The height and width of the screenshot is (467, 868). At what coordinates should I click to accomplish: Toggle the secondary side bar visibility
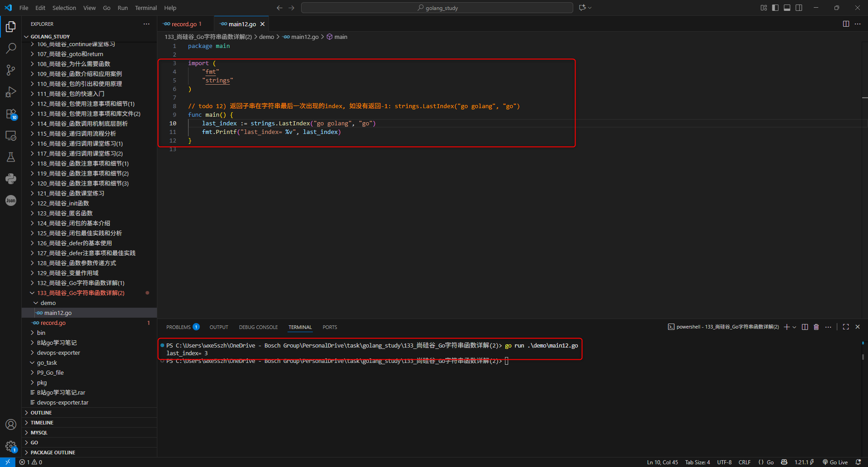tap(799, 8)
